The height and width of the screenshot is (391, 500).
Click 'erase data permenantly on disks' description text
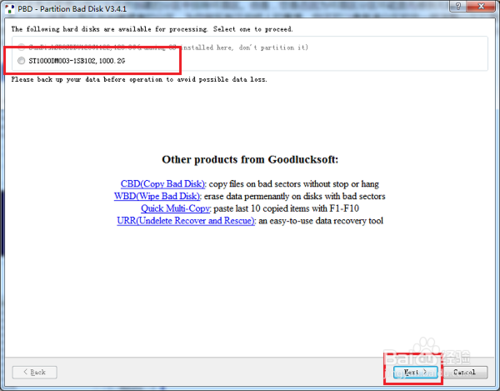(x=295, y=196)
